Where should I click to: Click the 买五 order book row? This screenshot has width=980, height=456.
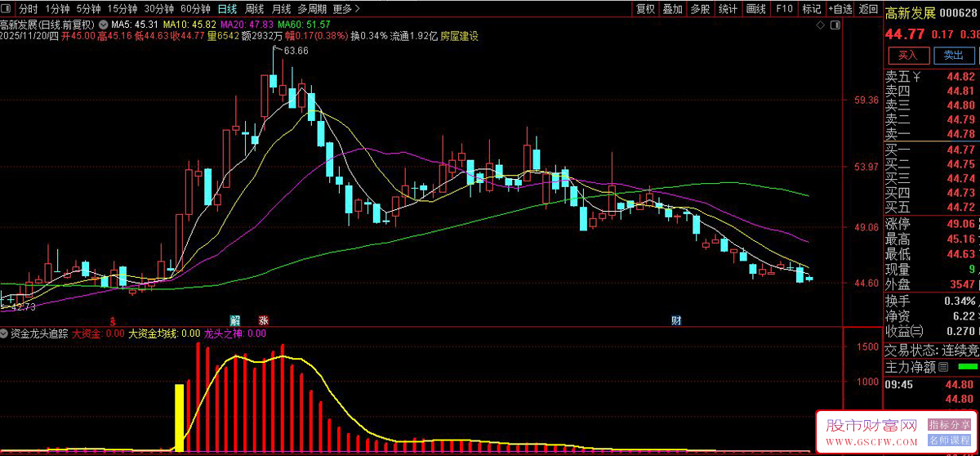(x=932, y=208)
